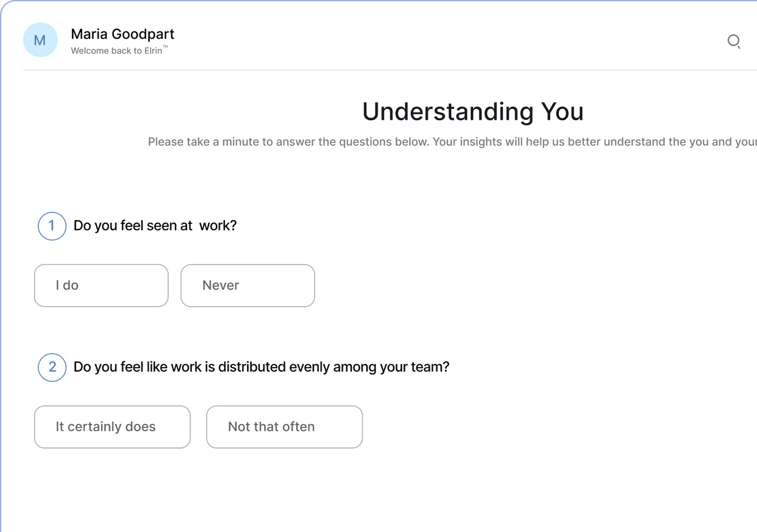Screen dimensions: 757x532
Task: Pick the "It certainly does" option
Action: [112, 427]
